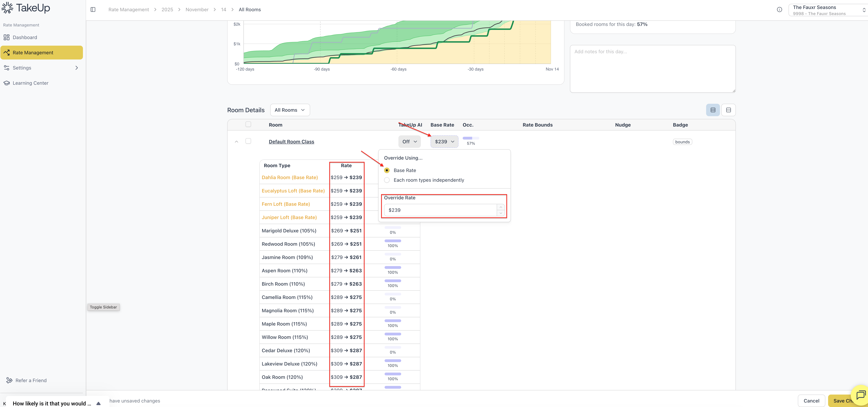Click the Cancel button
Viewport: 868px width, 407px height.
pyautogui.click(x=811, y=401)
